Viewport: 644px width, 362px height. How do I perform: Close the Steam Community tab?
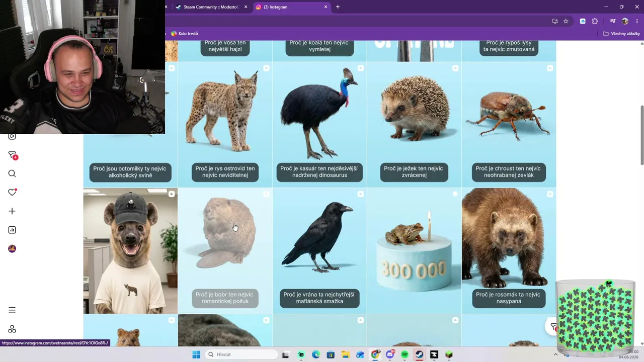point(246,7)
